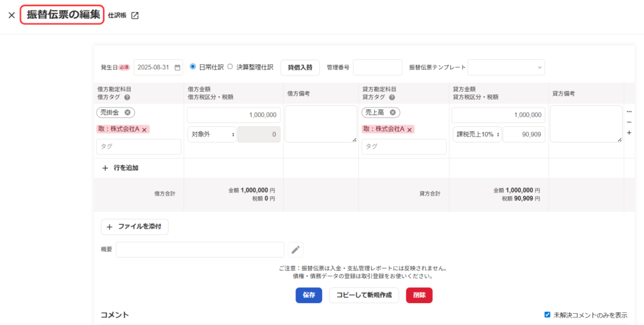Delete debit tag 取:株式会社A
This screenshot has width=644, height=325.
(x=145, y=129)
